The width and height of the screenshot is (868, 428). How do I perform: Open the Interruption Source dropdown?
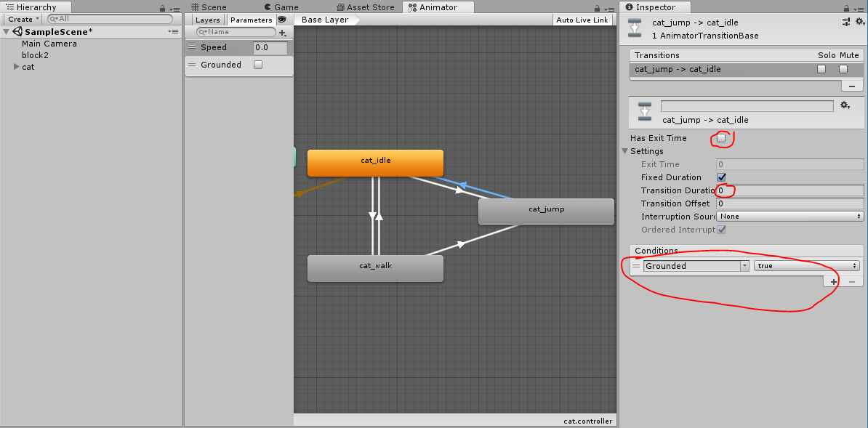tap(790, 217)
